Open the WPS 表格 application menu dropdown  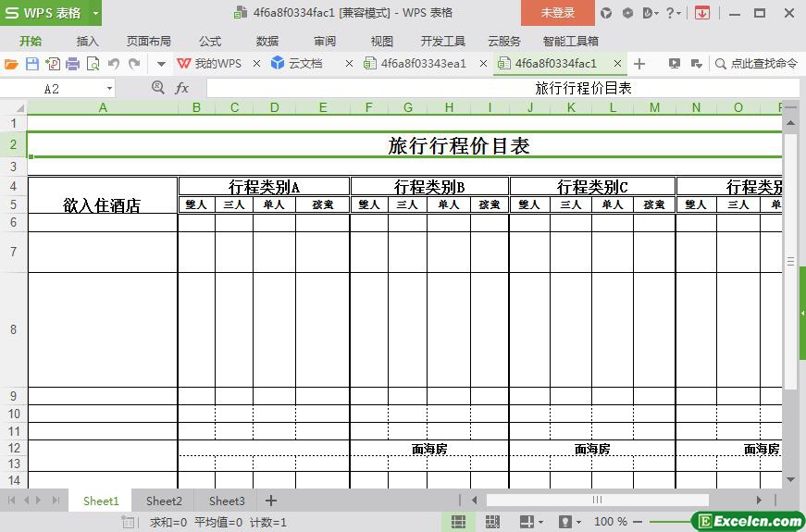(x=95, y=13)
